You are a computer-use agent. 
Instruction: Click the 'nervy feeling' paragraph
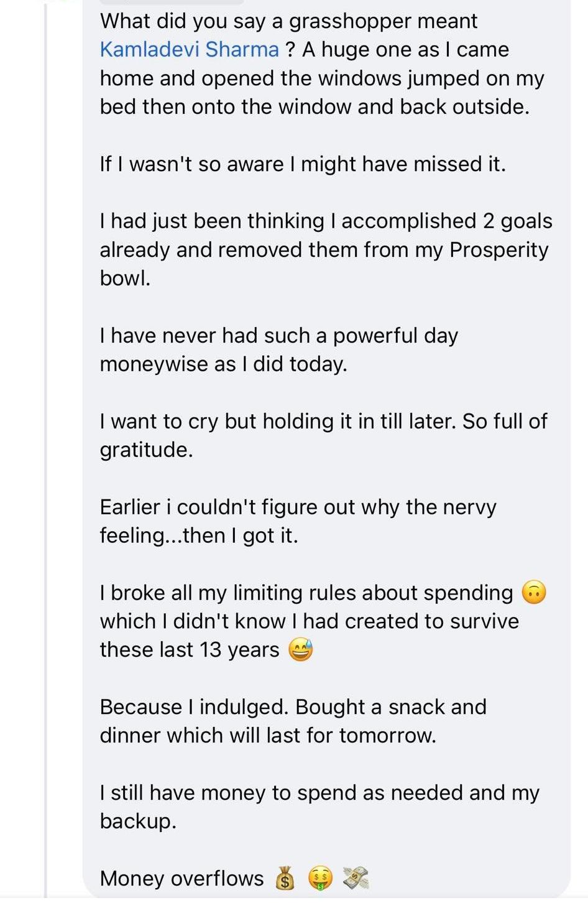[x=298, y=521]
